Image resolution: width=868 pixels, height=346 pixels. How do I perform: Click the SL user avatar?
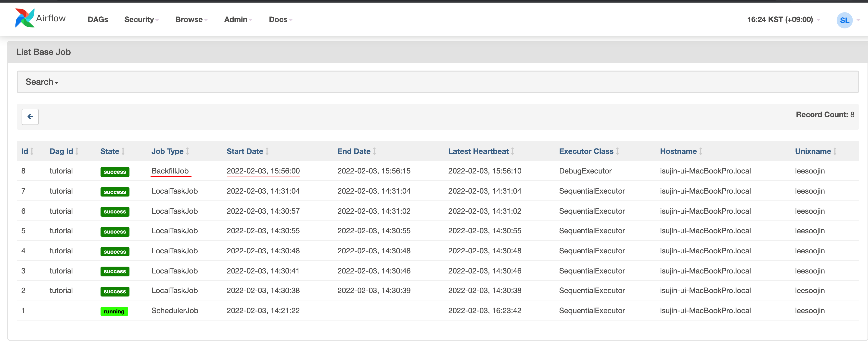pyautogui.click(x=844, y=20)
